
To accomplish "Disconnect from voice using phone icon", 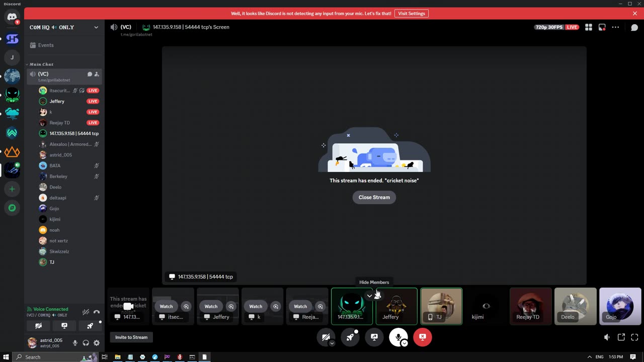I will [x=97, y=312].
